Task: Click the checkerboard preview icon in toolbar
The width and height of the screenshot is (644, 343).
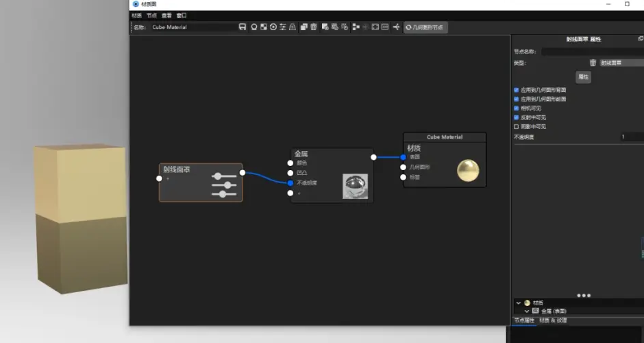Action: tap(264, 27)
